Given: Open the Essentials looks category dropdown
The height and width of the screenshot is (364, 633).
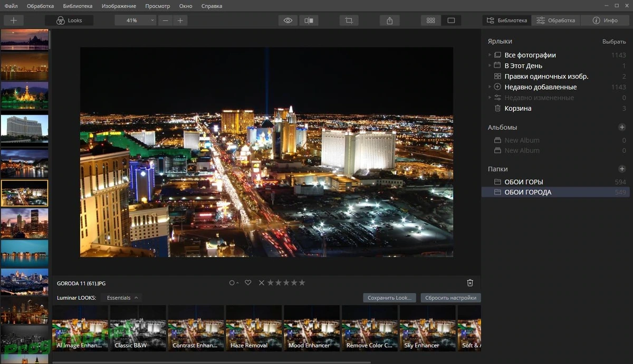Looking at the screenshot, I should tap(122, 298).
